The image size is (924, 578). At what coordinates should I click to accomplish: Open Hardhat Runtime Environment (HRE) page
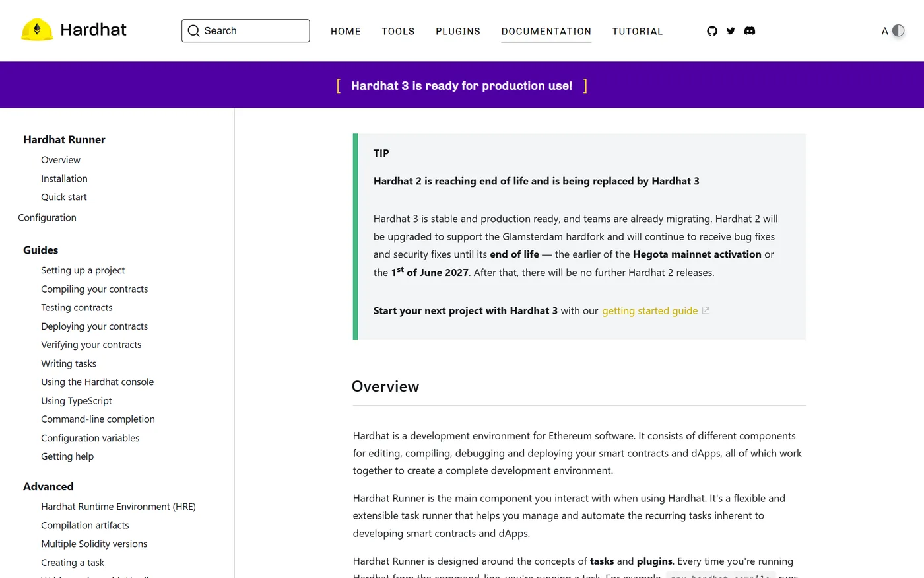[119, 507]
